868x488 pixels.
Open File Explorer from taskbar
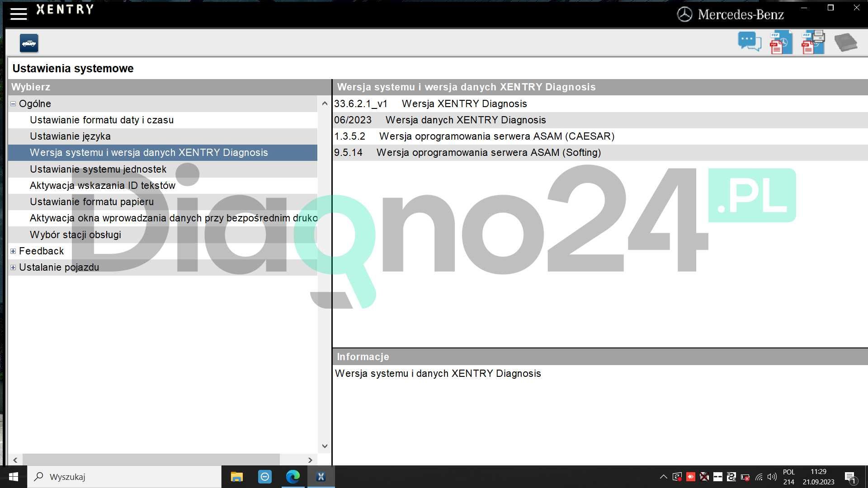[x=237, y=477]
